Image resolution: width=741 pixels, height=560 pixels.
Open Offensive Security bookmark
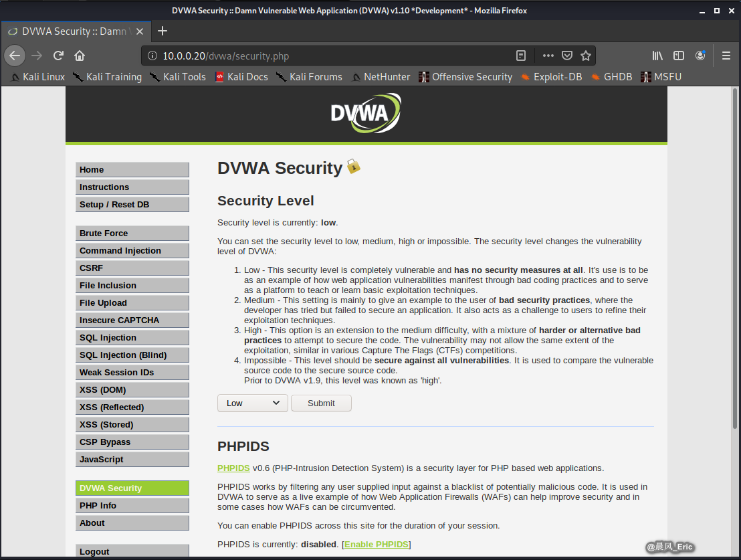[x=465, y=77]
